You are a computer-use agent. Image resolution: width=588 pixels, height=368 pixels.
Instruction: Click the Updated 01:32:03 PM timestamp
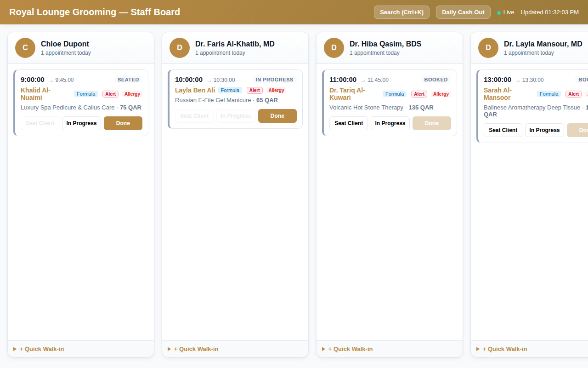coord(549,12)
